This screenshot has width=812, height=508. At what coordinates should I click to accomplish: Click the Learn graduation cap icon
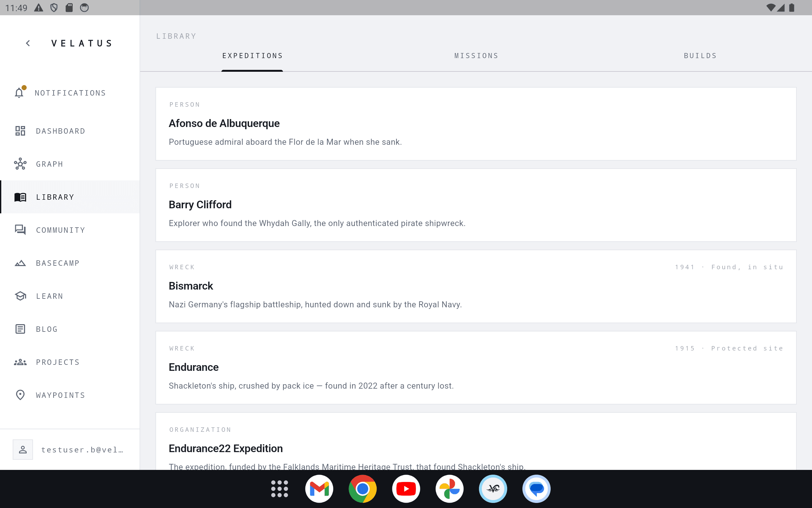[20, 296]
